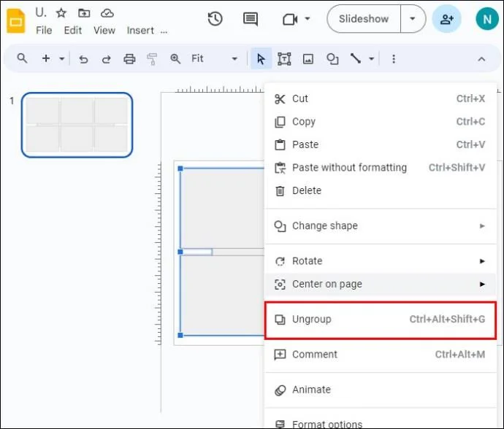This screenshot has width=504, height=429.
Task: Insert a text box
Action: [x=284, y=59]
